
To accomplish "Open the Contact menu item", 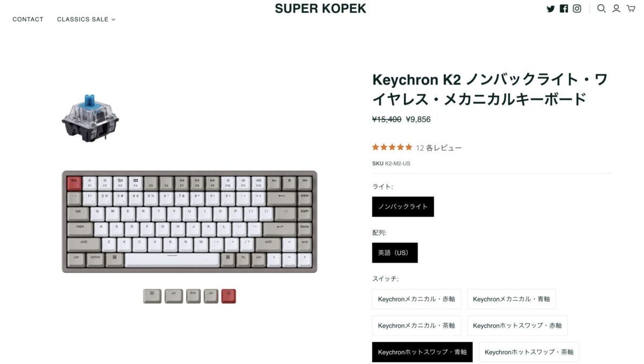I will tap(28, 19).
